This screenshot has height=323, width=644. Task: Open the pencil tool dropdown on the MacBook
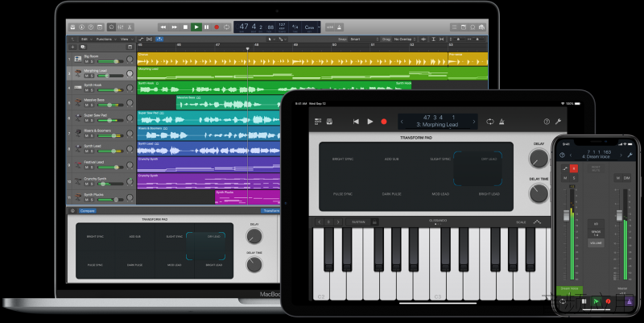283,39
